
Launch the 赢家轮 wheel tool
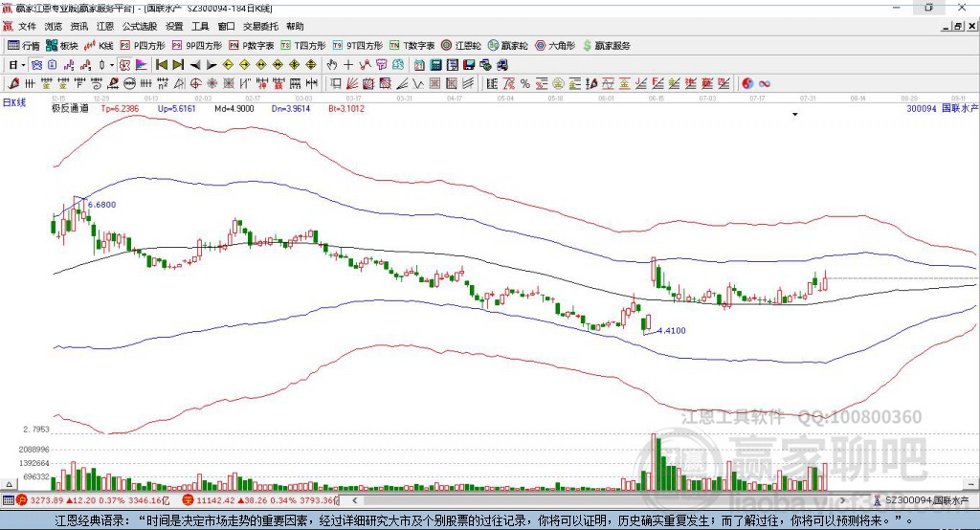[507, 46]
